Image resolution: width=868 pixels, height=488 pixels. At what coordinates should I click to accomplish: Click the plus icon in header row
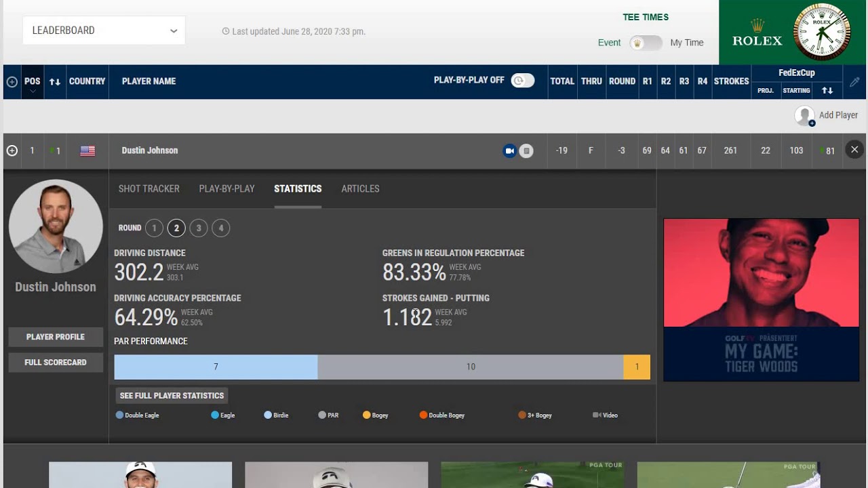pyautogui.click(x=12, y=81)
